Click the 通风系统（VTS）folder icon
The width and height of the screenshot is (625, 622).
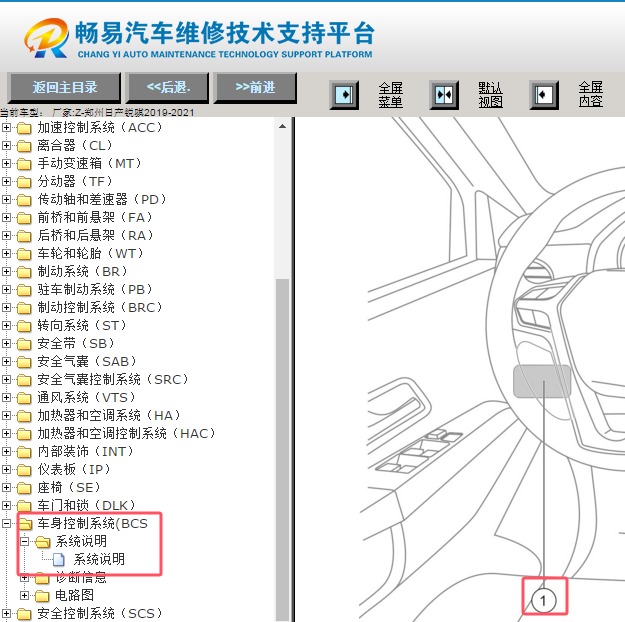pos(24,398)
